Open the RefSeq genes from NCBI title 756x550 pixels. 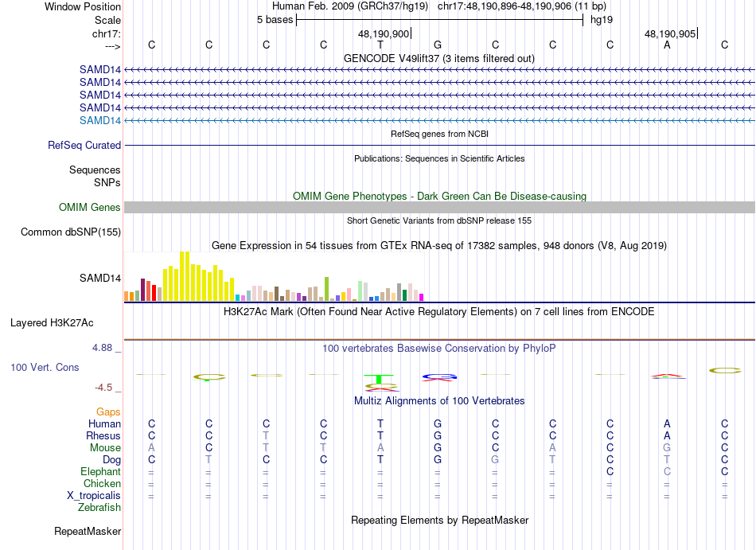(x=439, y=134)
